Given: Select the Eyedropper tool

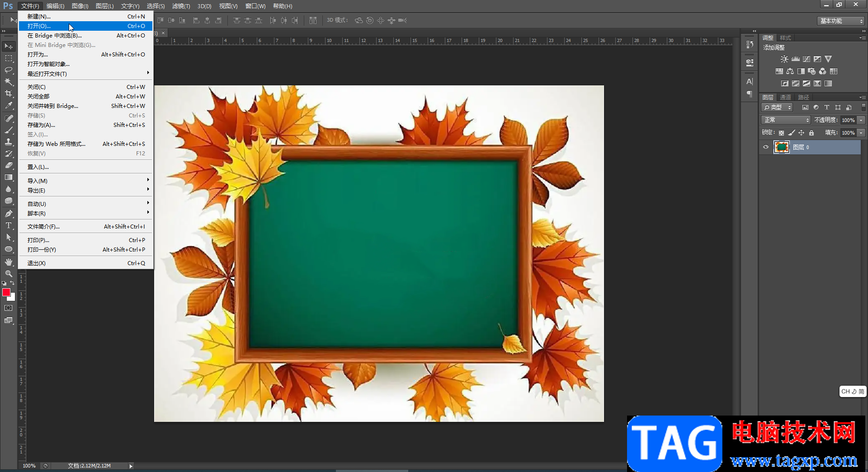Looking at the screenshot, I should tap(9, 106).
